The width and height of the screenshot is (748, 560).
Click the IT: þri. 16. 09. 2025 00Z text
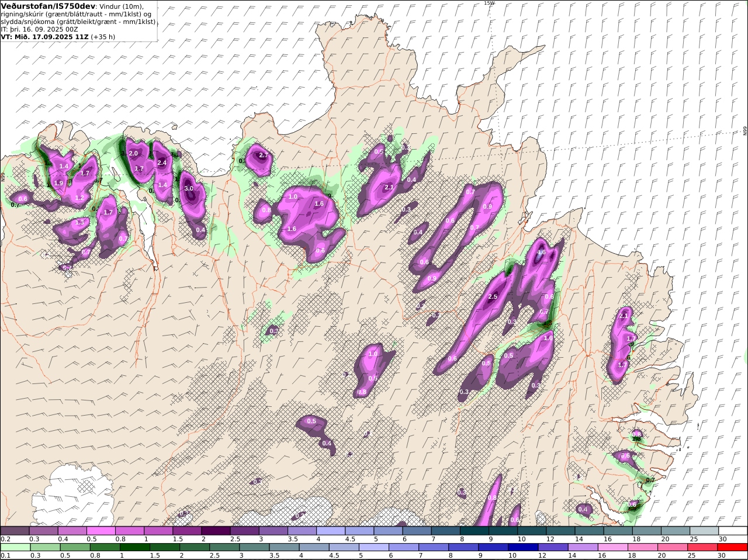point(39,29)
